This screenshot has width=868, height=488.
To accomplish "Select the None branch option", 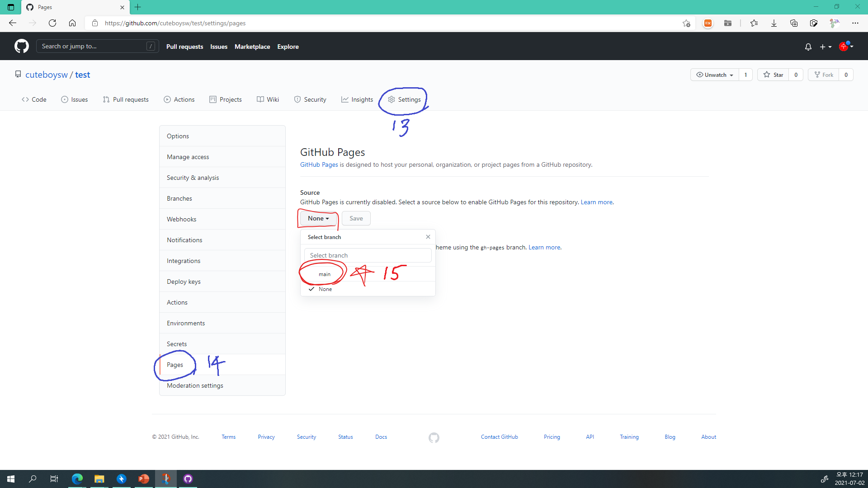I will tap(368, 289).
